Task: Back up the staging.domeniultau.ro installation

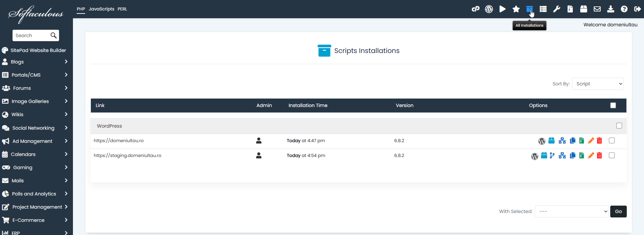Action: [x=582, y=155]
